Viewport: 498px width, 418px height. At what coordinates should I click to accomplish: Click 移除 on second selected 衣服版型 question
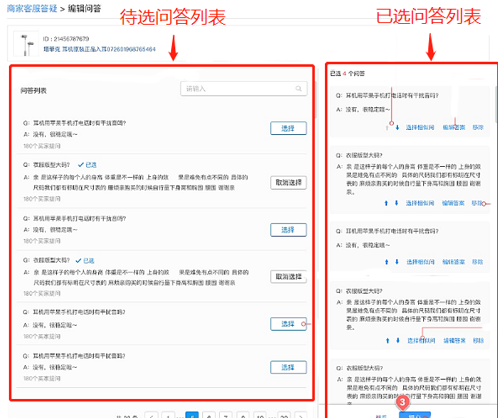[x=477, y=203]
